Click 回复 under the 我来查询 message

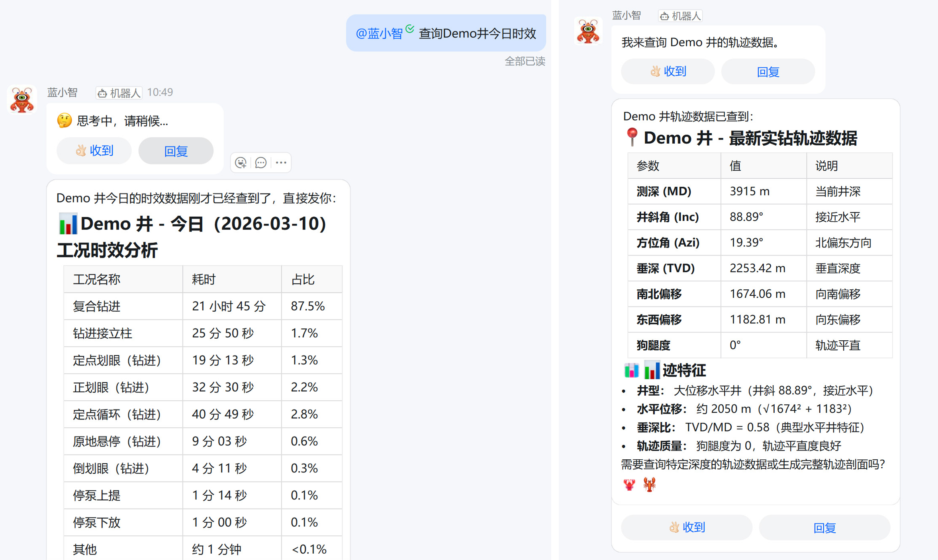(768, 71)
